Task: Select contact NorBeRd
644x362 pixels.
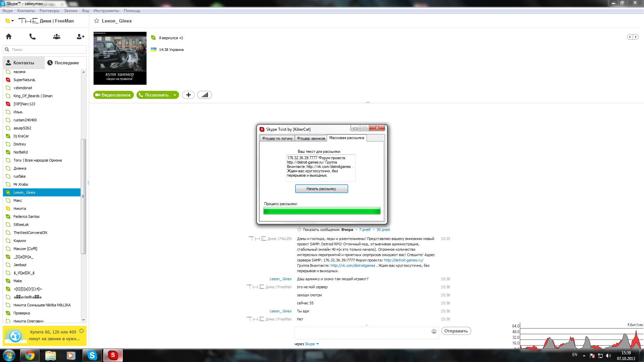Action: tap(42, 152)
